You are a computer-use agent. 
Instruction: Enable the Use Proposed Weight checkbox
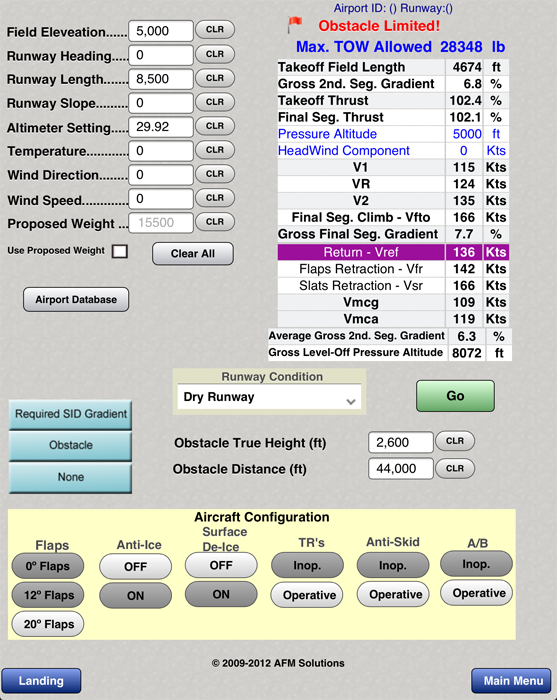[120, 251]
